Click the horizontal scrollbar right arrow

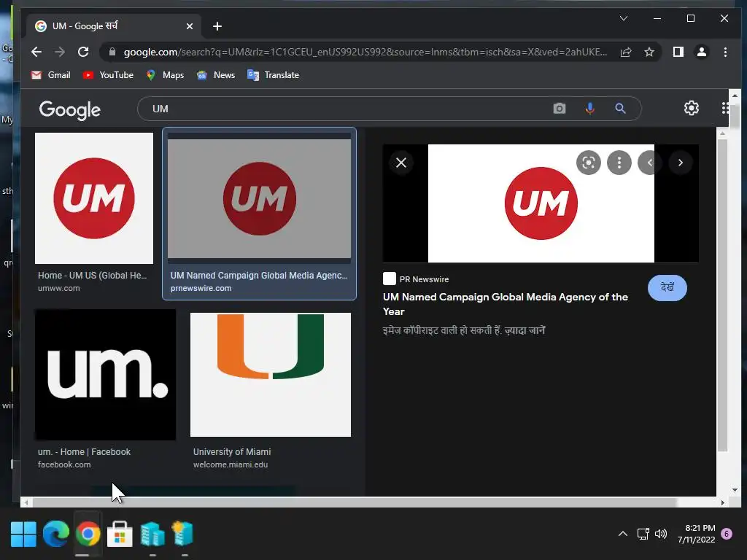pos(723,502)
